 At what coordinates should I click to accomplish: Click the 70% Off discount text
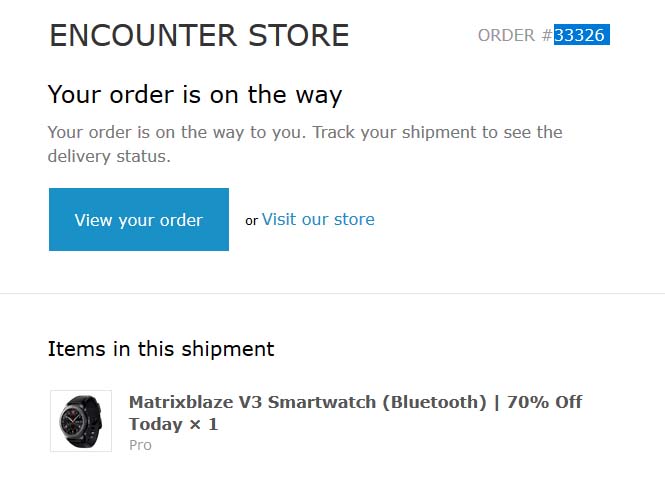click(544, 402)
